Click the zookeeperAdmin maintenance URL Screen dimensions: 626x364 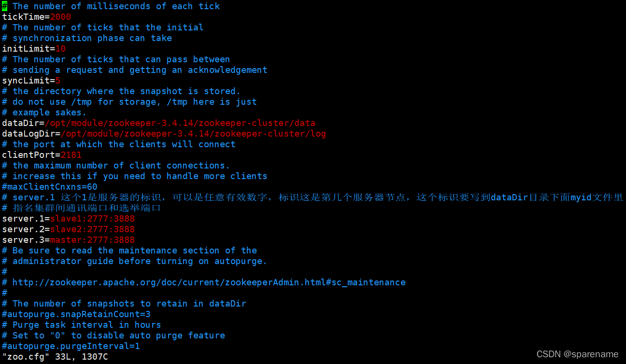(x=209, y=282)
